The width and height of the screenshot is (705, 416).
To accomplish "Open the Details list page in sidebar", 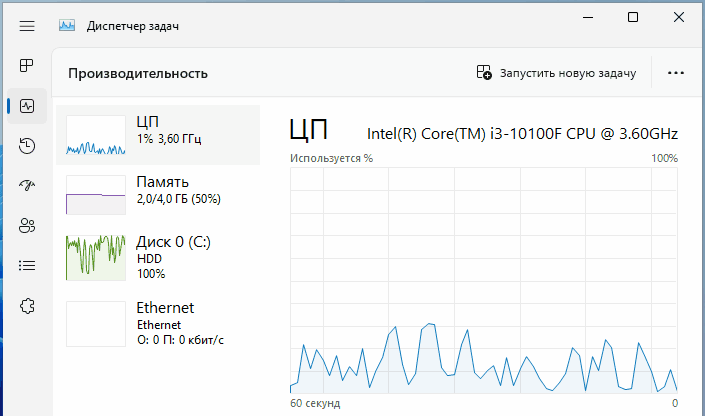I will 27,265.
